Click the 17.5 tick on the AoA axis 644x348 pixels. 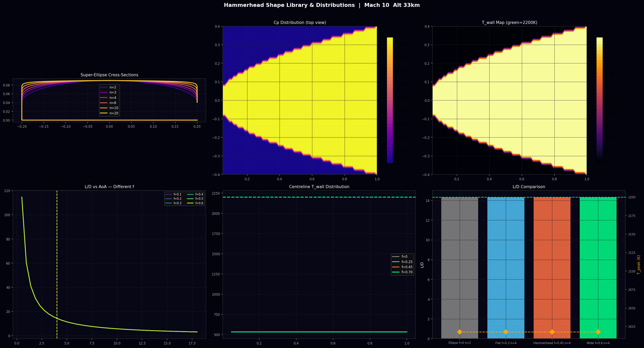pyautogui.click(x=192, y=343)
